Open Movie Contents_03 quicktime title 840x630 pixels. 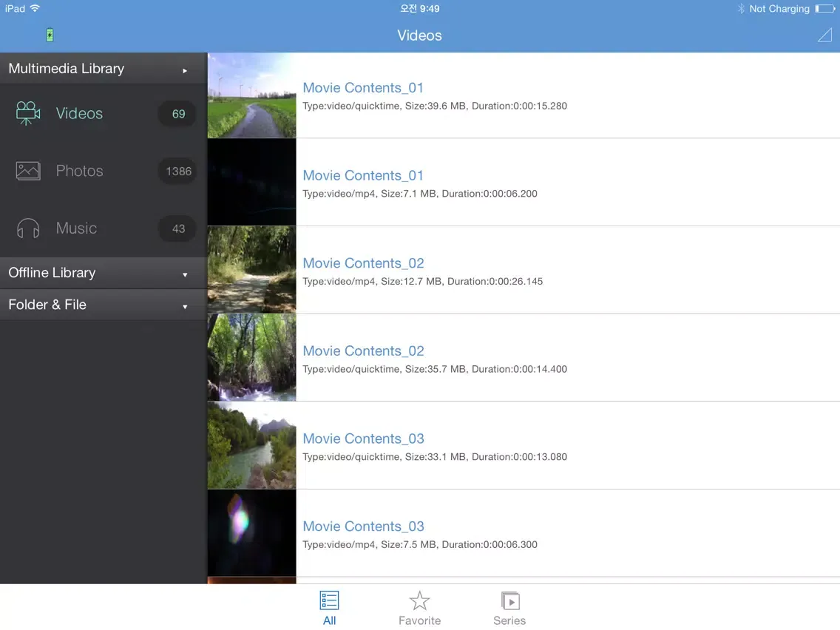pyautogui.click(x=363, y=438)
